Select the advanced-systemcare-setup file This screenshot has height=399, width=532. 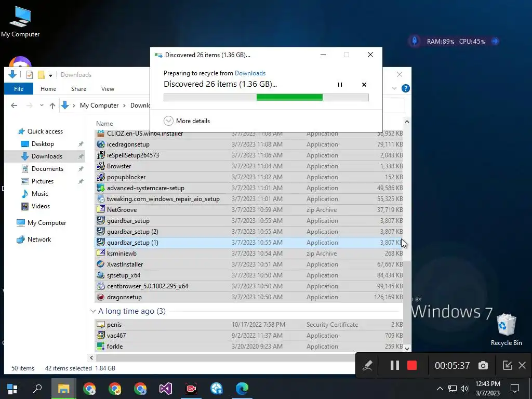tap(249, 188)
